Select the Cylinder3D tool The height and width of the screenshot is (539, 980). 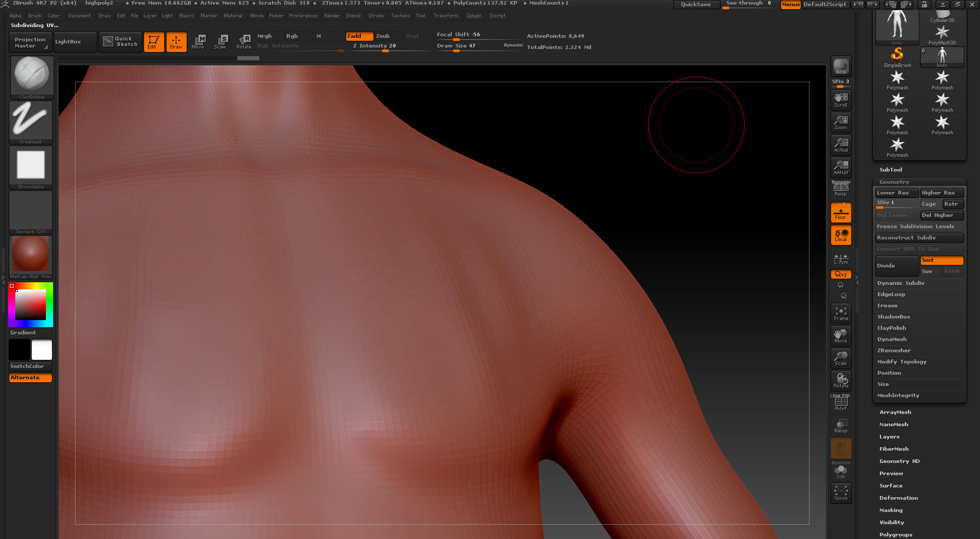942,16
